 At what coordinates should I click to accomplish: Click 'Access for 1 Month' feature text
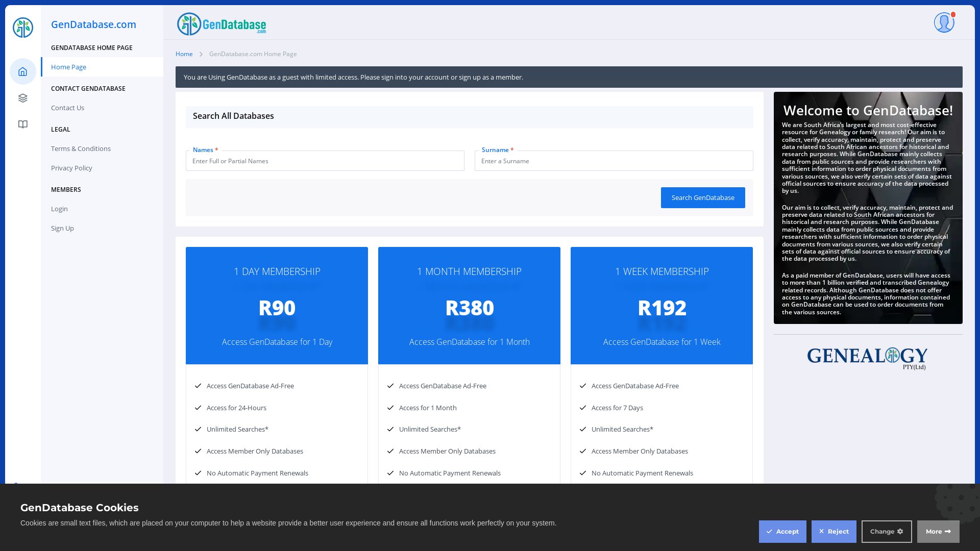click(x=428, y=408)
